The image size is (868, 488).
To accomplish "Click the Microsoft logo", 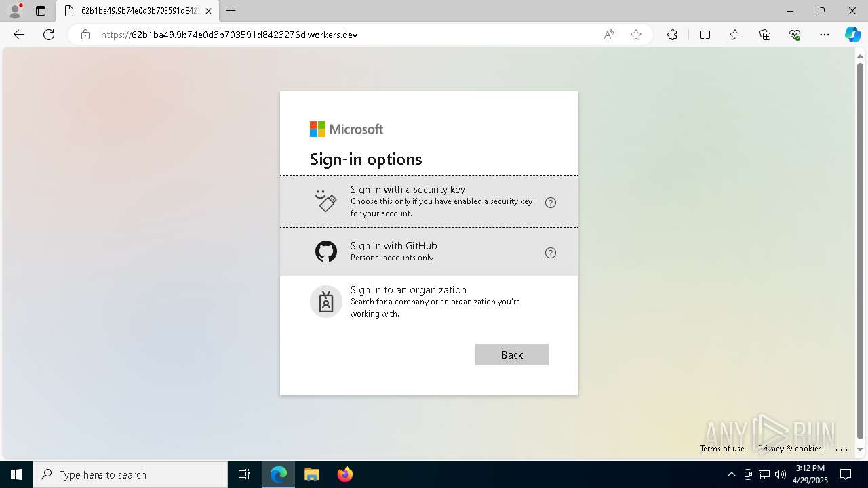I will click(347, 129).
